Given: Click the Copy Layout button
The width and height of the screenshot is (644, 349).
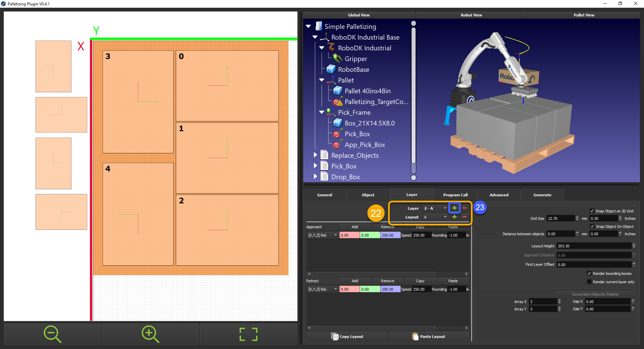Looking at the screenshot, I should pyautogui.click(x=347, y=336).
